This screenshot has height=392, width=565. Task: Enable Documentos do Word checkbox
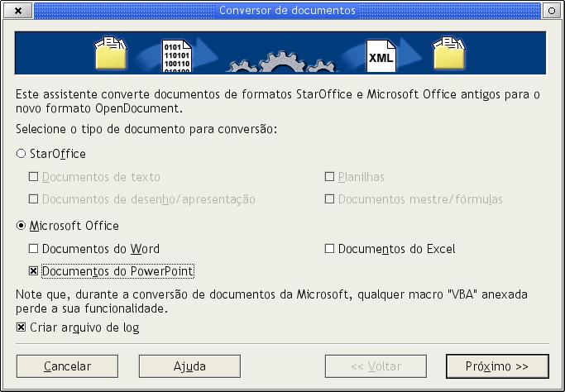point(34,249)
